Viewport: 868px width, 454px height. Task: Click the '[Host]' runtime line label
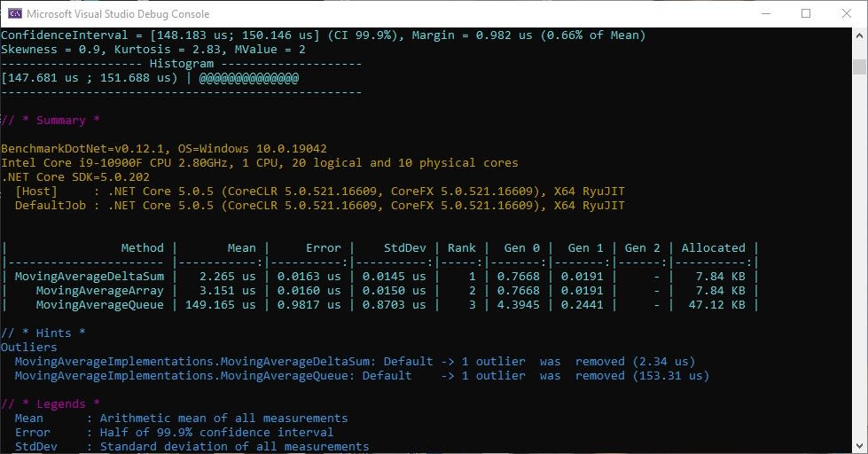[x=36, y=191]
